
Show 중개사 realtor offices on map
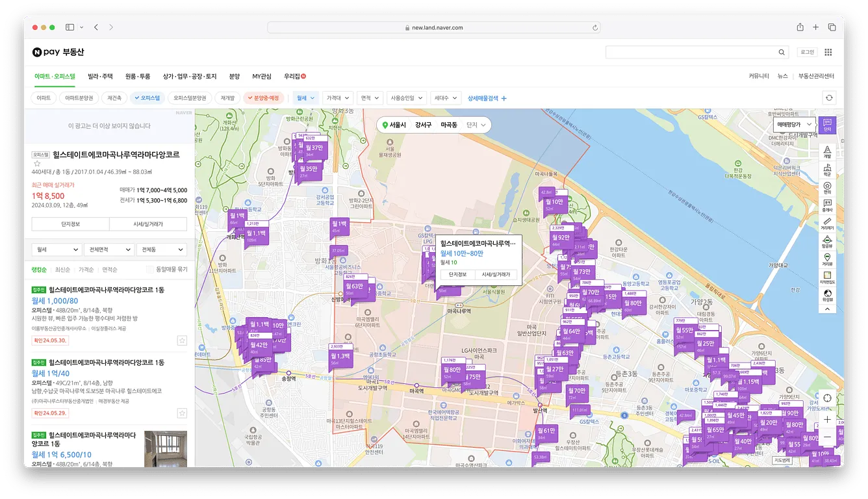827,205
